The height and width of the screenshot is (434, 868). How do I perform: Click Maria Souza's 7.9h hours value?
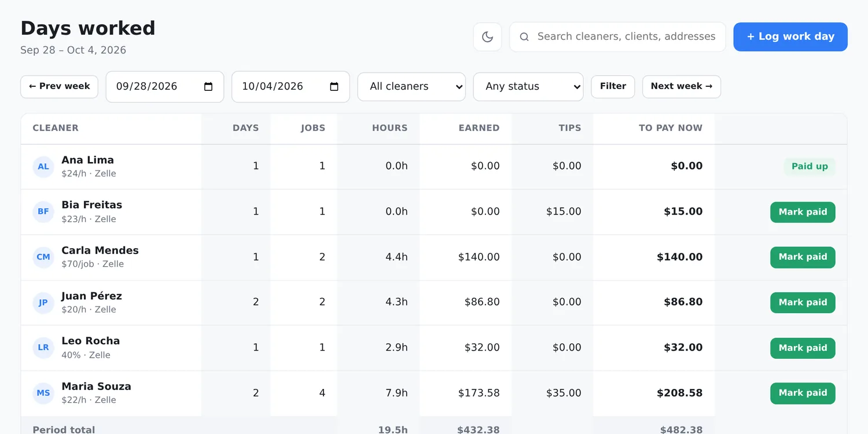pyautogui.click(x=397, y=393)
